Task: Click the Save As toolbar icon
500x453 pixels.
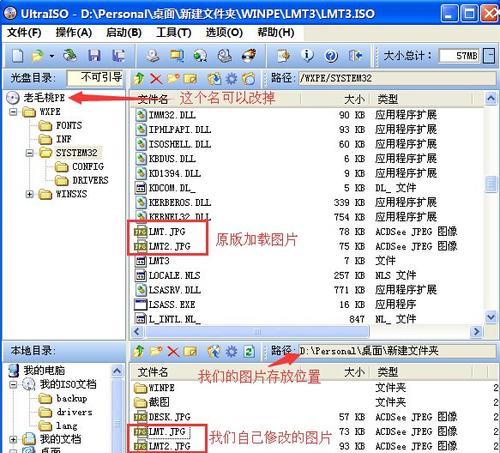Action: click(x=118, y=55)
